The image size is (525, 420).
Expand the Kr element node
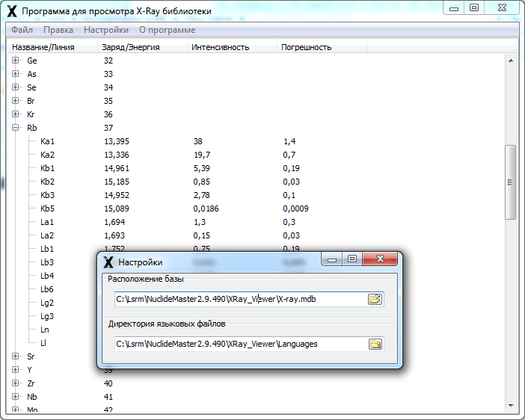(x=16, y=114)
